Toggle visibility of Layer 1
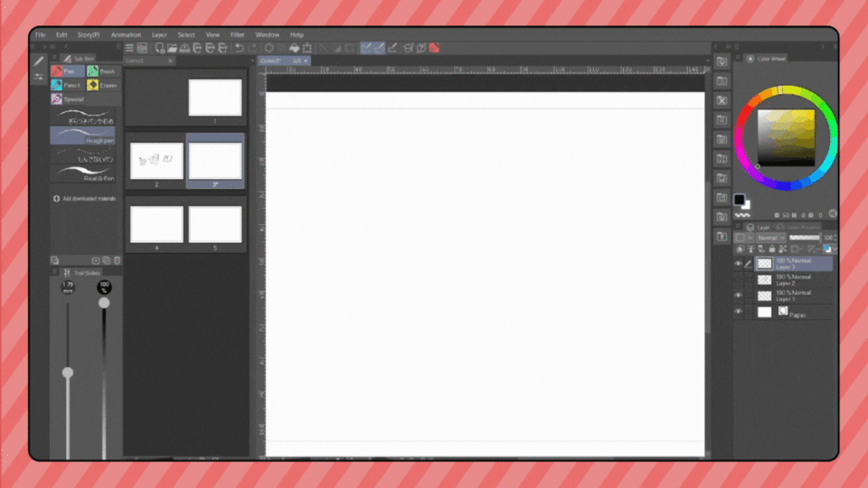868x488 pixels. (738, 296)
